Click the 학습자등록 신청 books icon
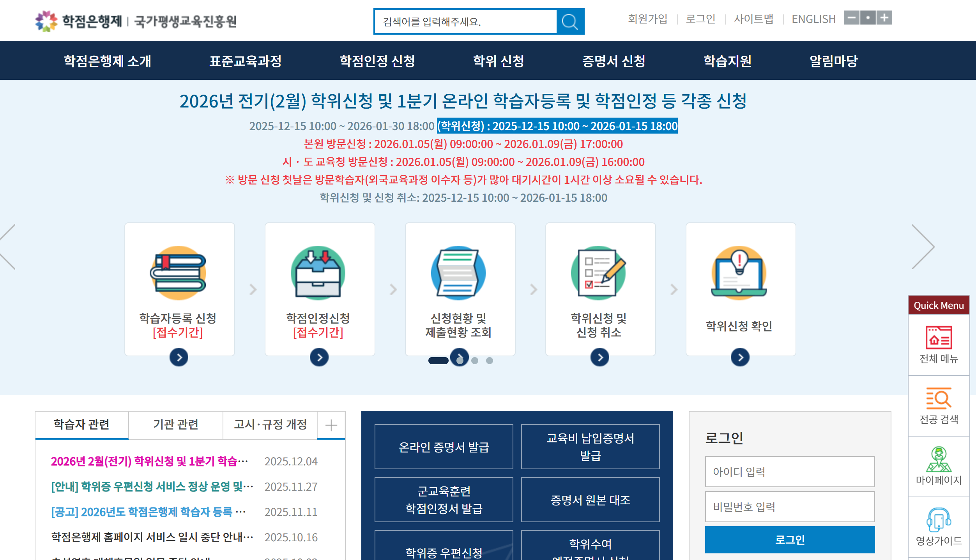This screenshot has height=560, width=976. (178, 273)
